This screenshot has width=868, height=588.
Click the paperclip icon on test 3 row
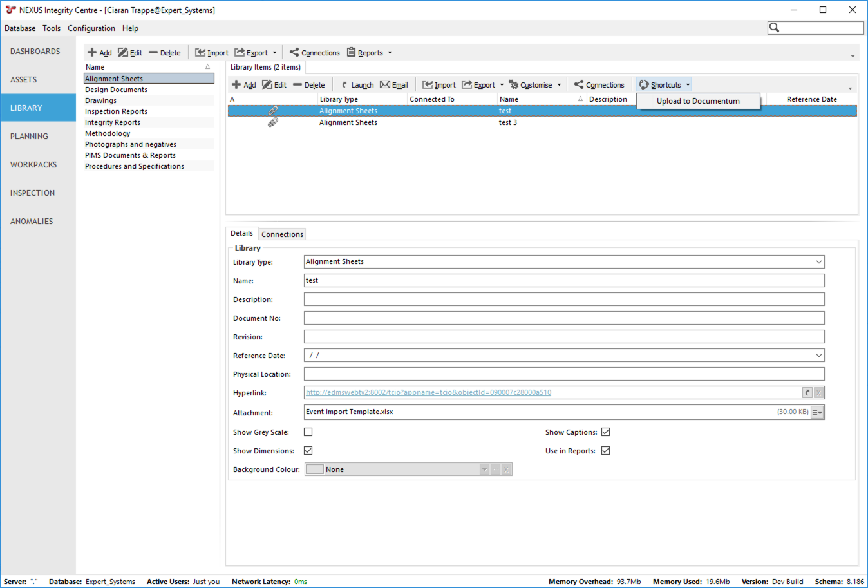273,122
